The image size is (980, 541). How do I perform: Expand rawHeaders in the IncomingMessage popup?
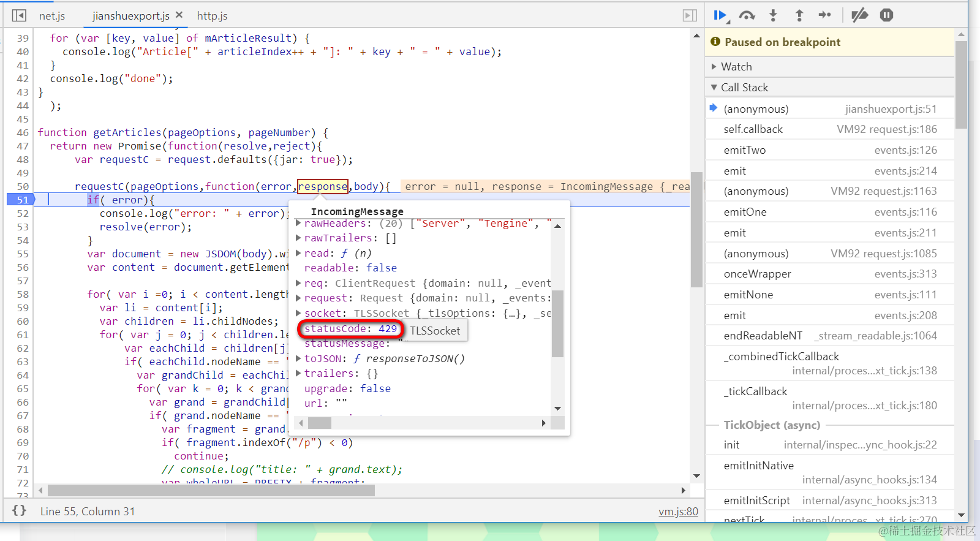(299, 224)
